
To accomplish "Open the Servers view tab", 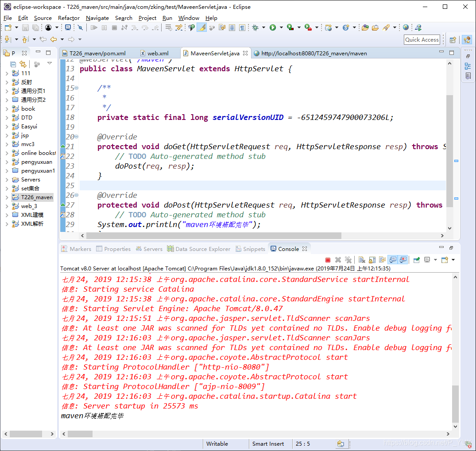I will [149, 249].
